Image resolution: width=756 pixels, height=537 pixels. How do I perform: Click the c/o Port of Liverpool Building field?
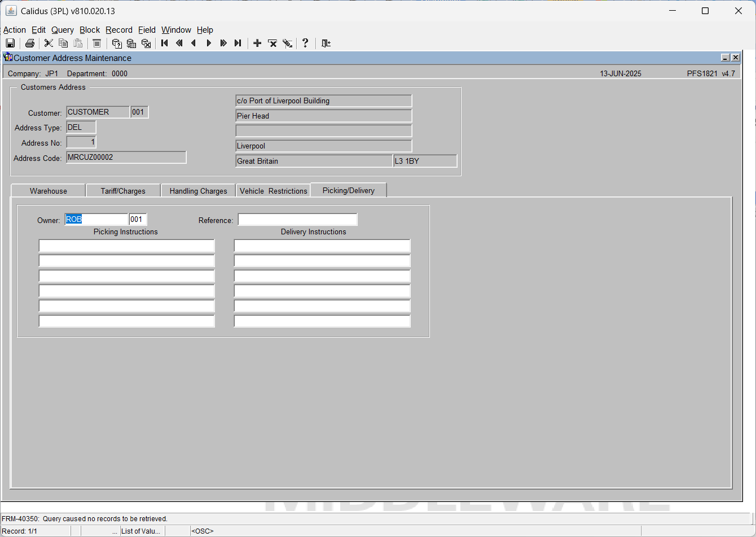[x=324, y=101]
